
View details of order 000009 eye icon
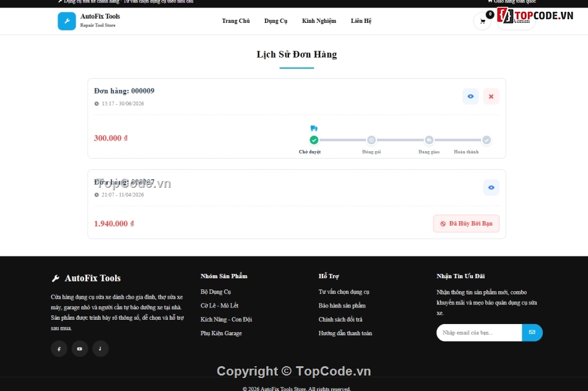tap(470, 97)
